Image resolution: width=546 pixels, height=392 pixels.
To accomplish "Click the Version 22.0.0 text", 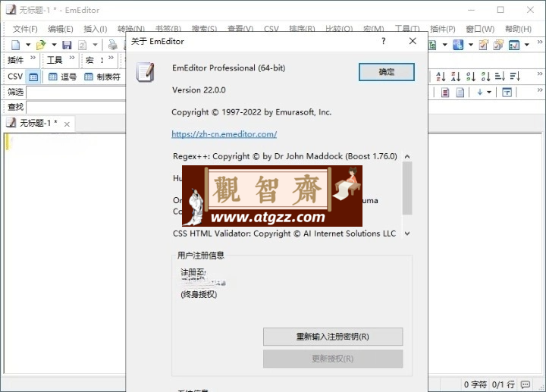I will click(x=199, y=89).
